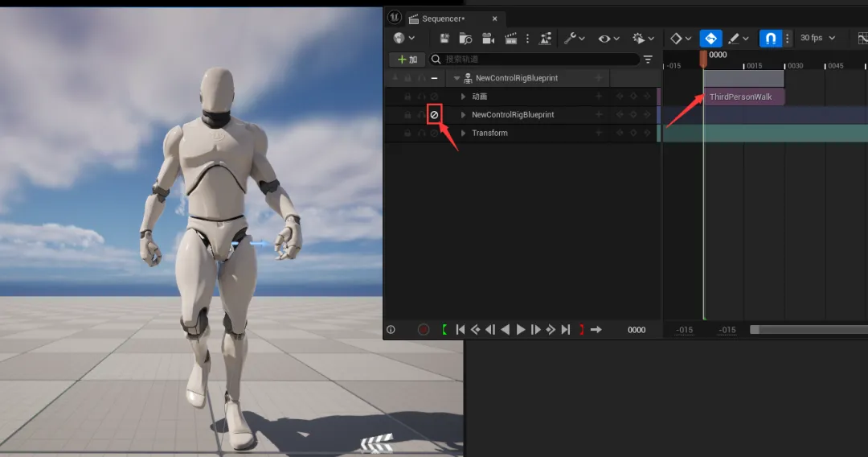Expand the Transform track
This screenshot has height=457, width=868.
coord(463,134)
